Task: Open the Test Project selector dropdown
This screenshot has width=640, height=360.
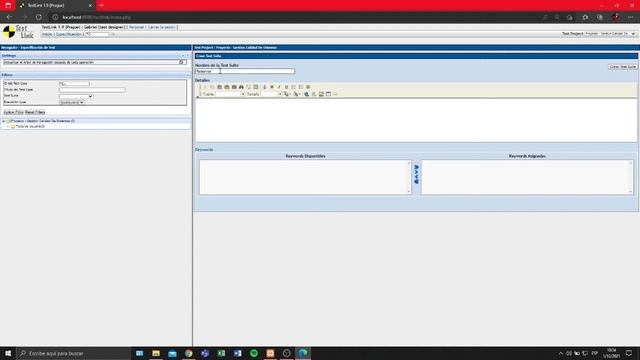Action: pyautogui.click(x=611, y=34)
